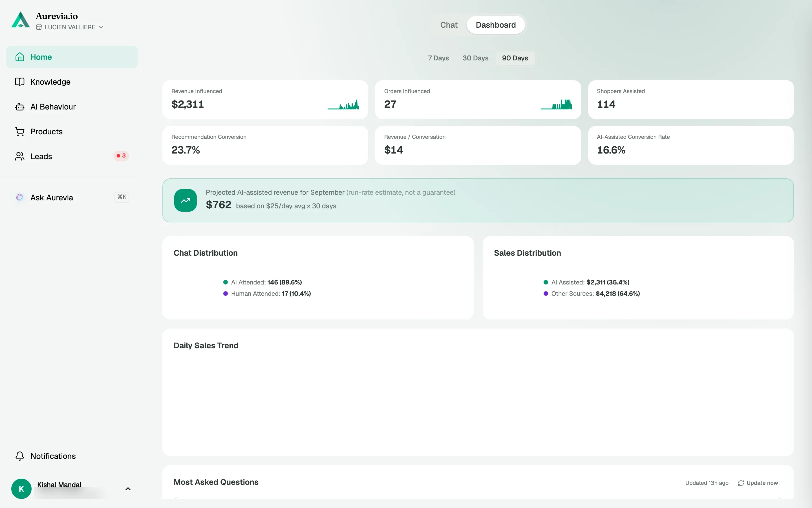Select the Dashboard tab
Viewport: 812px width, 508px height.
click(x=496, y=25)
